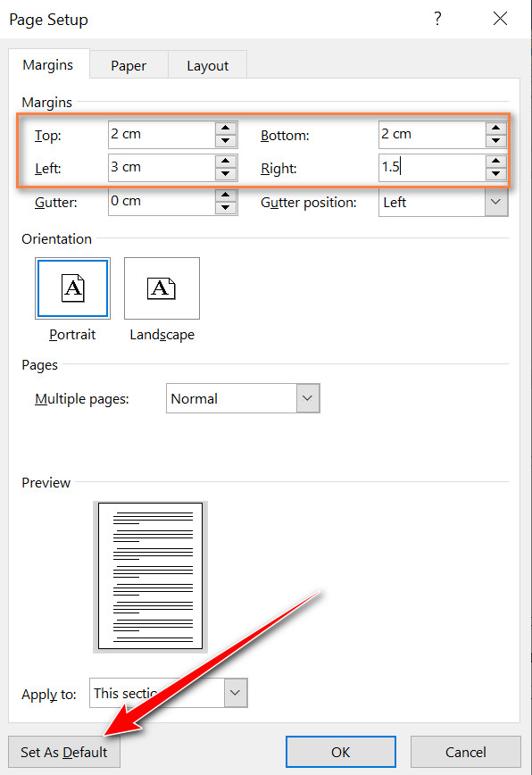Open the Help question mark icon
The width and height of the screenshot is (532, 775).
pyautogui.click(x=437, y=19)
